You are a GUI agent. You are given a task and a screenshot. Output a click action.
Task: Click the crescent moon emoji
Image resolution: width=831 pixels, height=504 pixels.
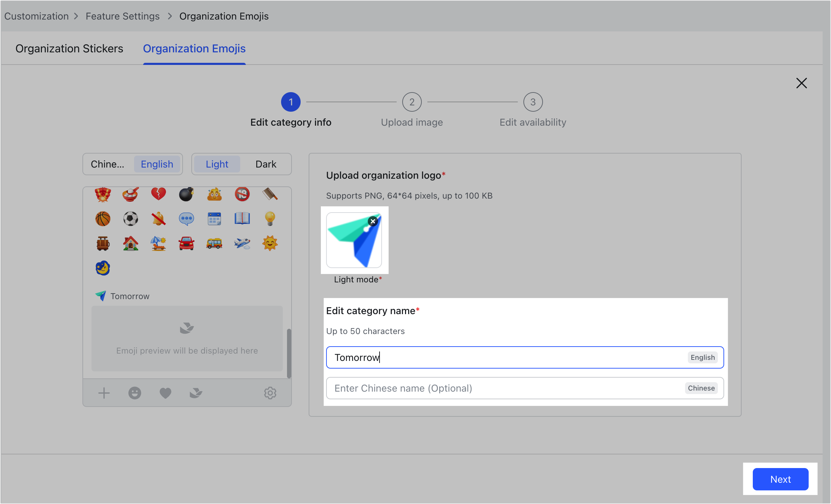[103, 268]
